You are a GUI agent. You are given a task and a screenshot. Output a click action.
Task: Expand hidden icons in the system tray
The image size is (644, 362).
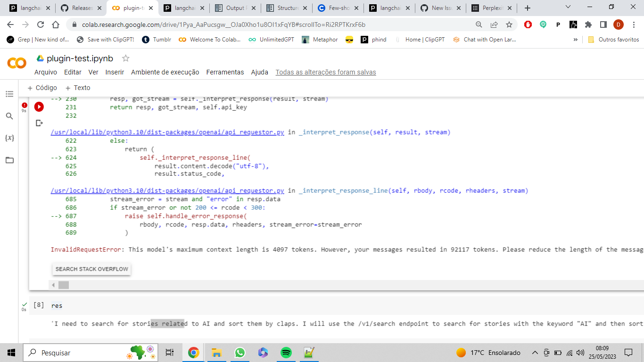pyautogui.click(x=534, y=352)
